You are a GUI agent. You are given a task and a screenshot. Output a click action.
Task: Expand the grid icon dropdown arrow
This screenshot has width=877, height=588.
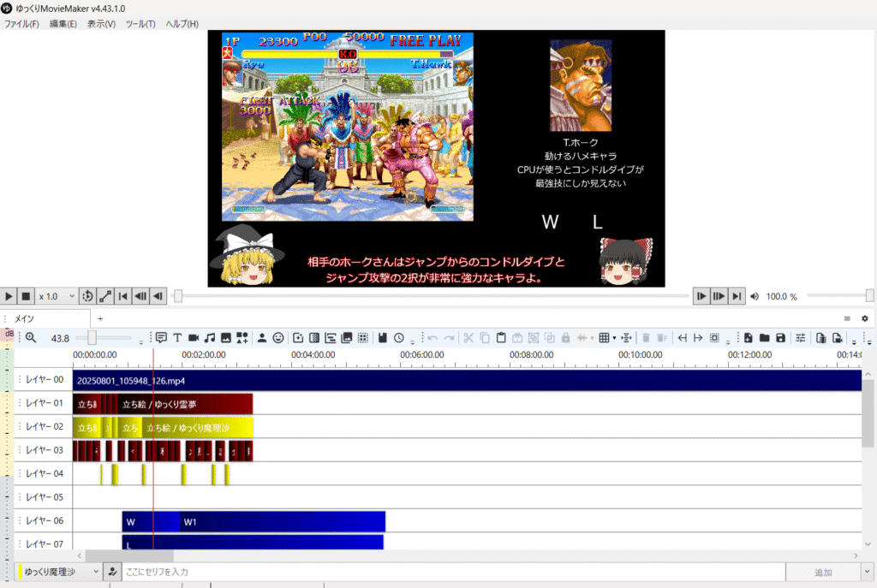click(x=614, y=338)
